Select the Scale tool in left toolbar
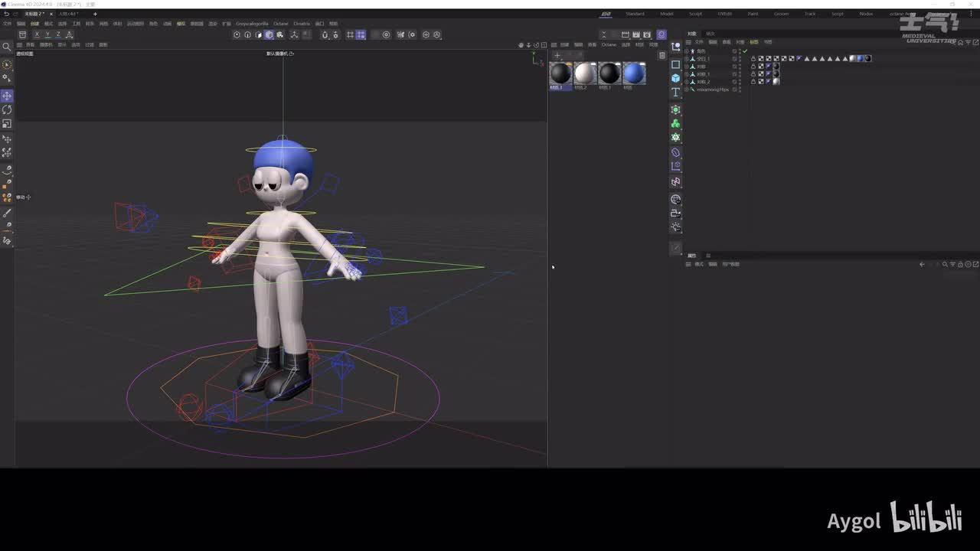The width and height of the screenshot is (980, 551). 7,123
